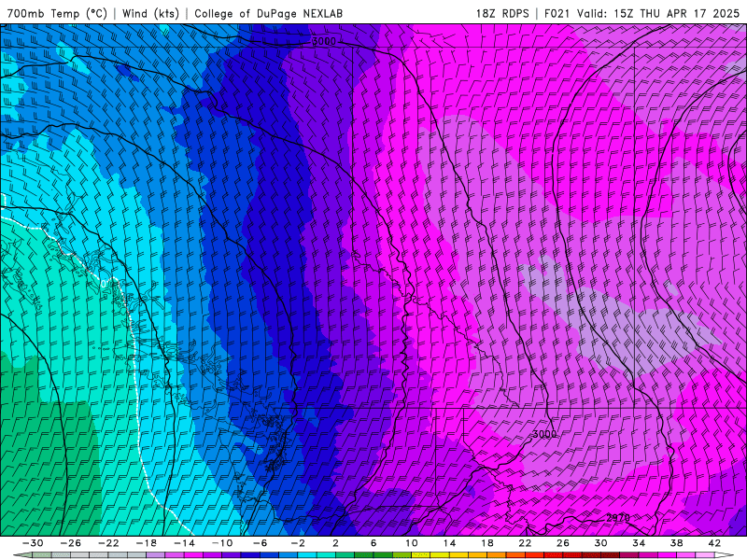Click the '2970' contour label near the bottom

point(618,518)
